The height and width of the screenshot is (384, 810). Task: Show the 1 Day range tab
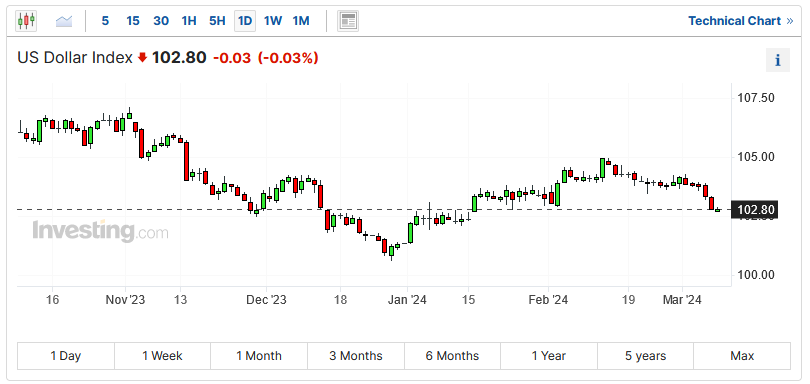pyautogui.click(x=66, y=356)
